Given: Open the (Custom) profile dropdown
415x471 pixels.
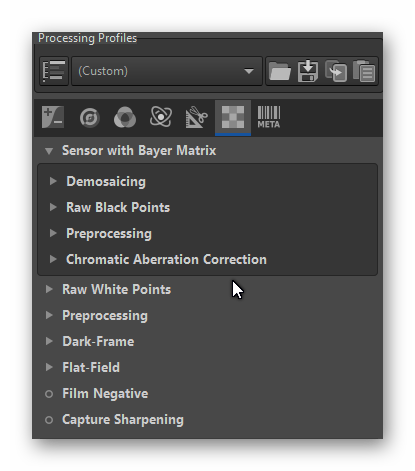Looking at the screenshot, I should 167,71.
